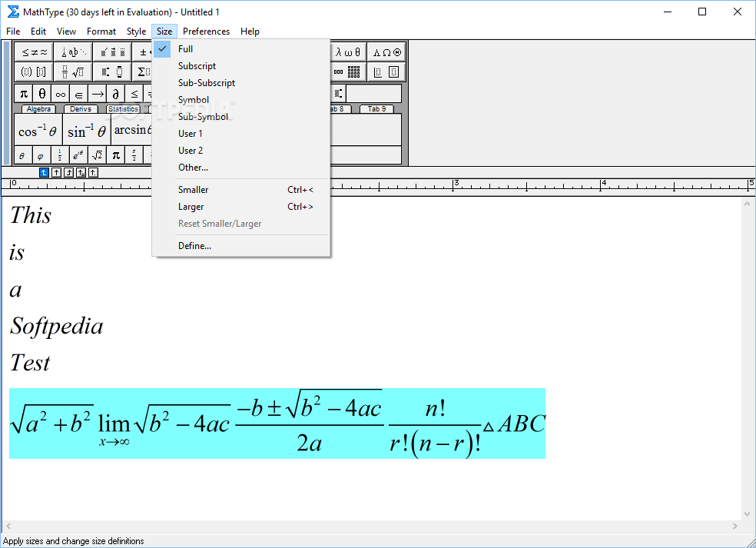
Task: Click the triangle ABC expression
Action: [514, 424]
